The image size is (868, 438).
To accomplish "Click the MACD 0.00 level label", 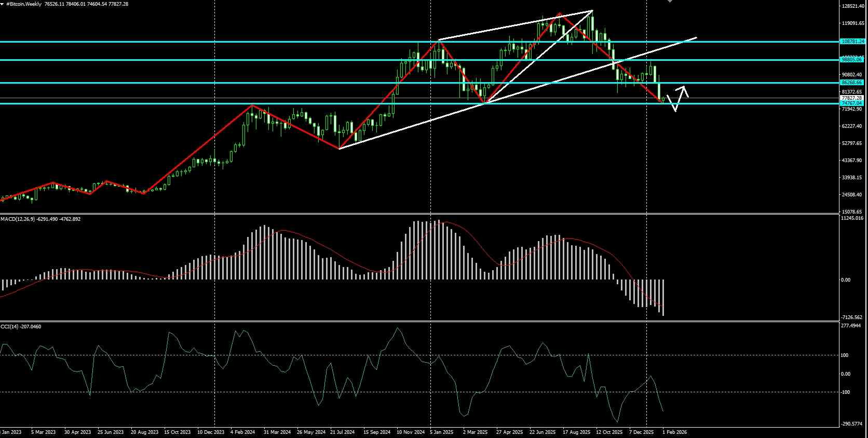I will click(x=846, y=280).
